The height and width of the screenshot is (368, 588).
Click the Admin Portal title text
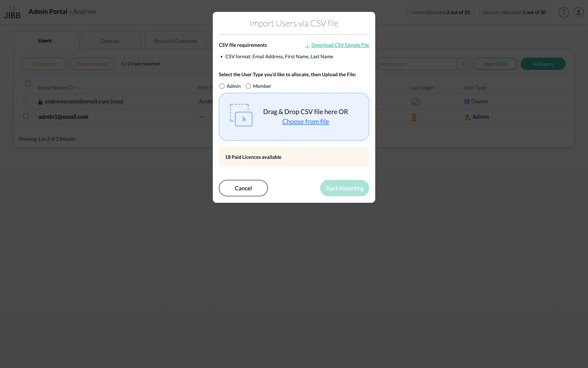tap(48, 11)
